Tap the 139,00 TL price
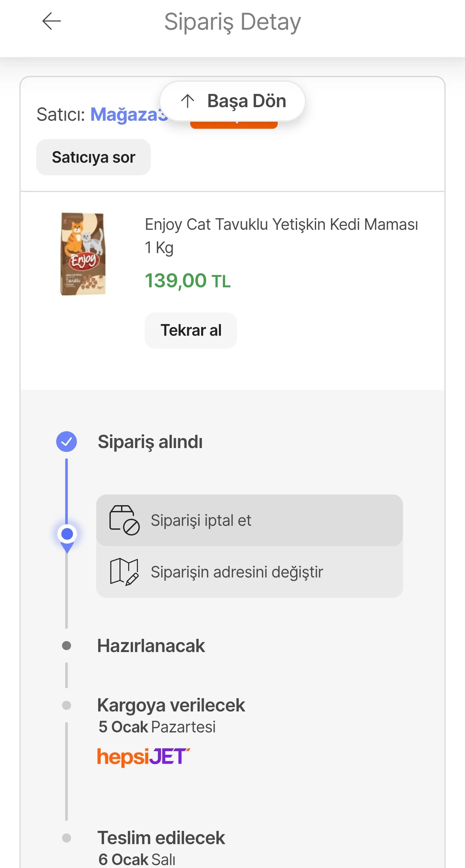Screen dimensions: 465x868 pos(188,281)
